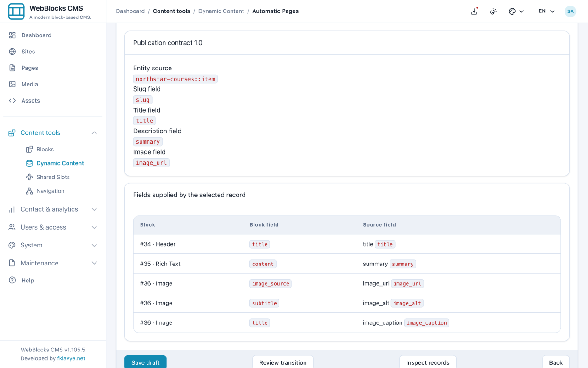Click the Shared Slots icon

[x=29, y=177]
